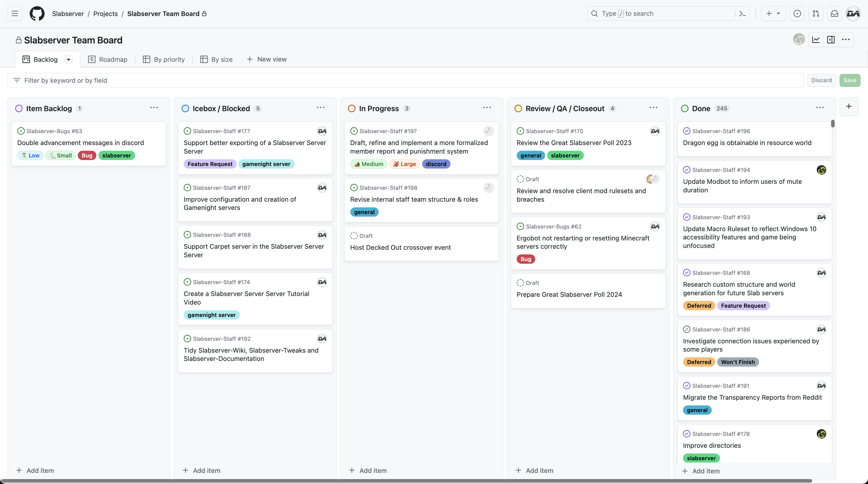Screen dimensions: 868x484
Task: Open the command palette icon
Action: [742, 13]
